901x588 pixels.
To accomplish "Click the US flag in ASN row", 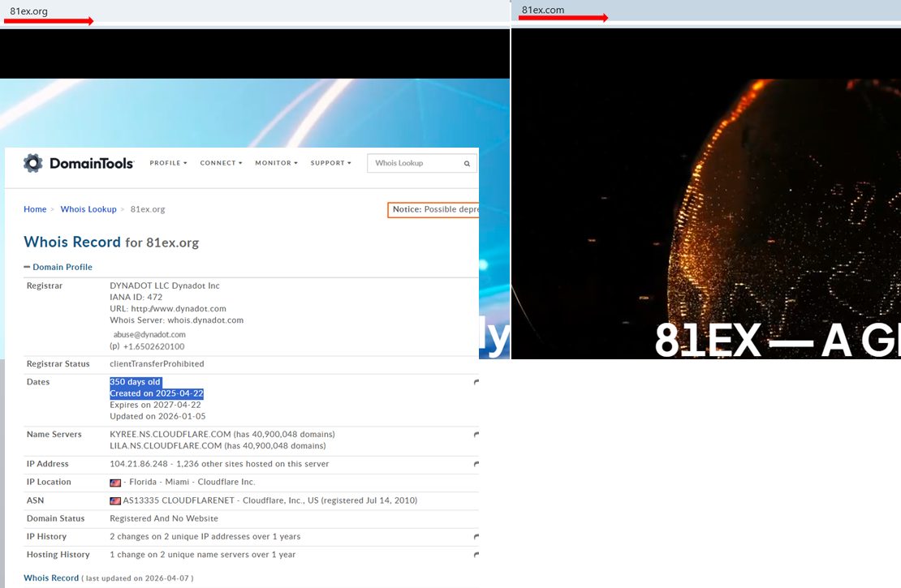I will click(x=115, y=501).
